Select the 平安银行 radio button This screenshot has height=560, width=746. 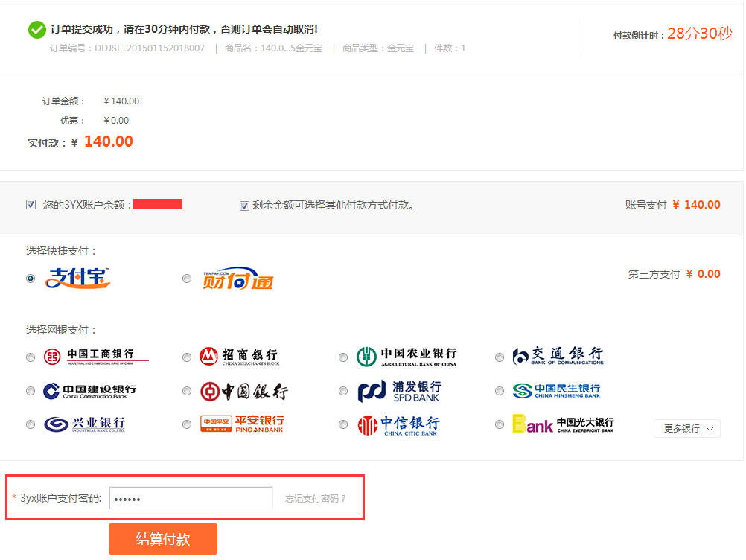tap(187, 424)
